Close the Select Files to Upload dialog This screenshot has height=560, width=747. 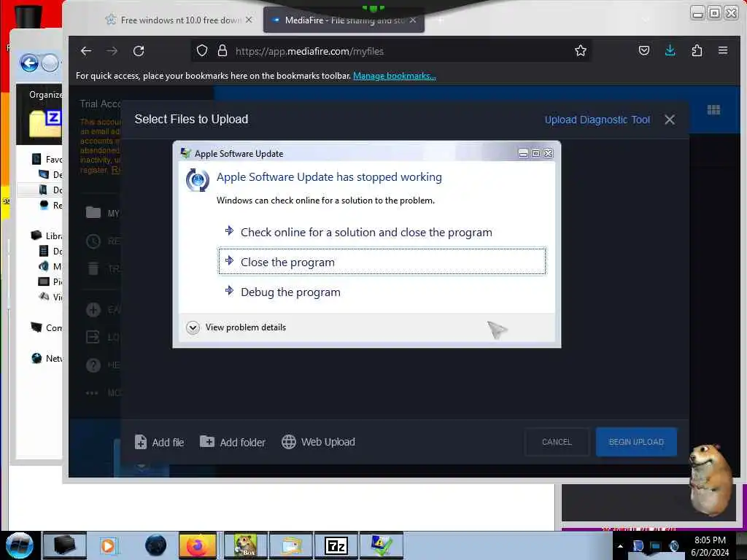tap(670, 120)
